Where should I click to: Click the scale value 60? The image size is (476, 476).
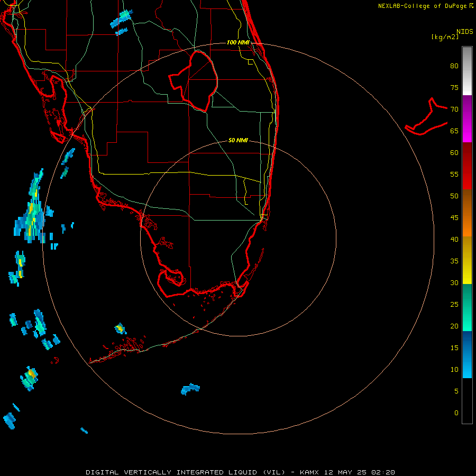454,153
